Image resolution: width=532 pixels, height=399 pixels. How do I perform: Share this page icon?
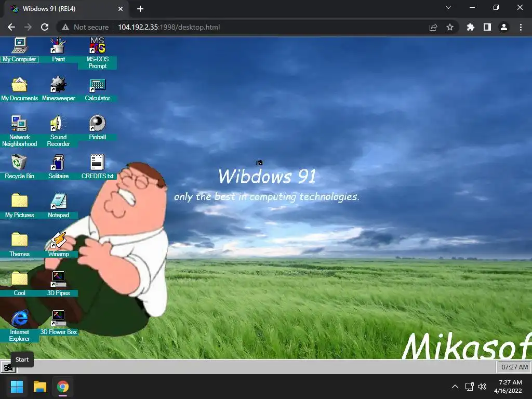click(x=433, y=27)
